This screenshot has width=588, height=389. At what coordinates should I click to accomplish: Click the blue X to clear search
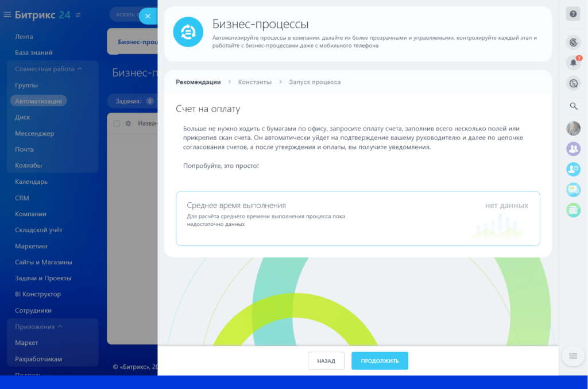coord(148,16)
